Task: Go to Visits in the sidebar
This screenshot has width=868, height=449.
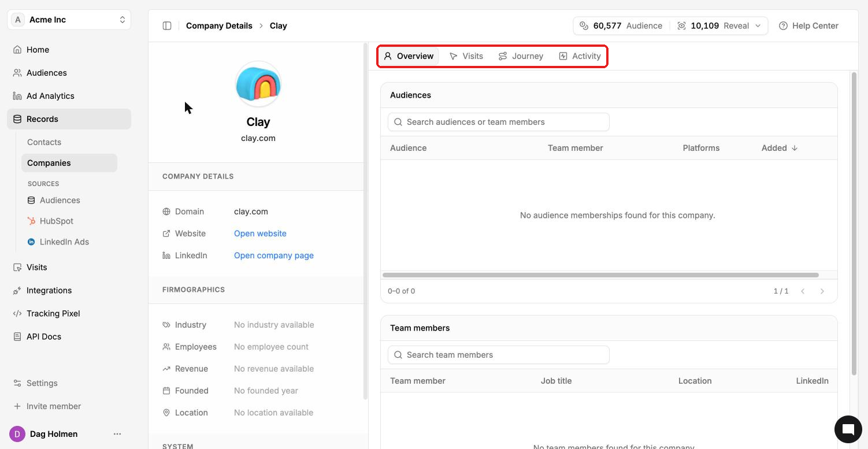Action: [x=69, y=268]
